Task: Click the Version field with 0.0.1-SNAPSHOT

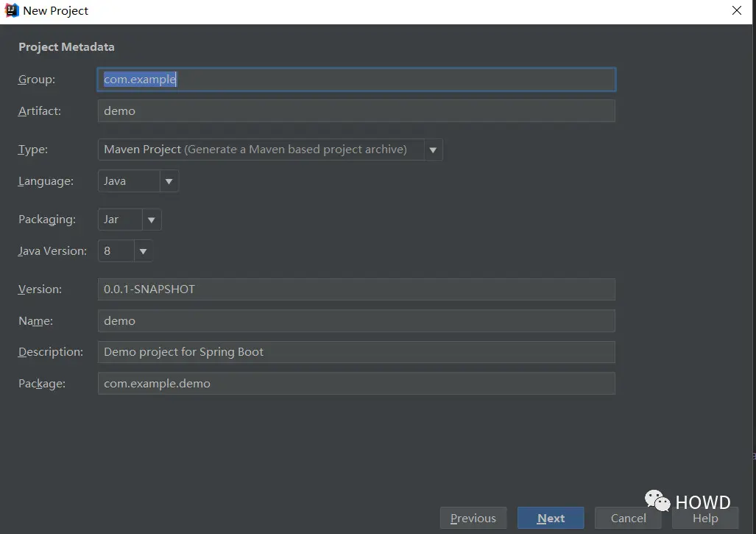Action: [x=356, y=289]
